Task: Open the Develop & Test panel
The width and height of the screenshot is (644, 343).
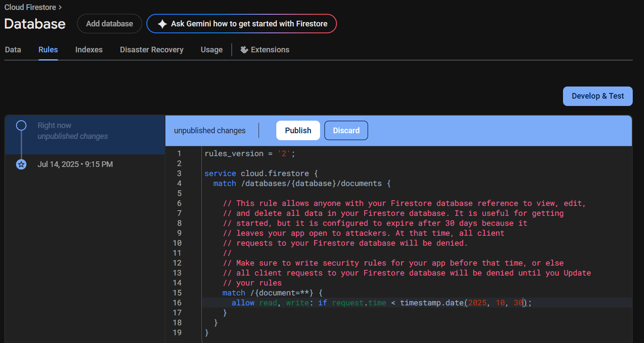Action: pyautogui.click(x=598, y=96)
